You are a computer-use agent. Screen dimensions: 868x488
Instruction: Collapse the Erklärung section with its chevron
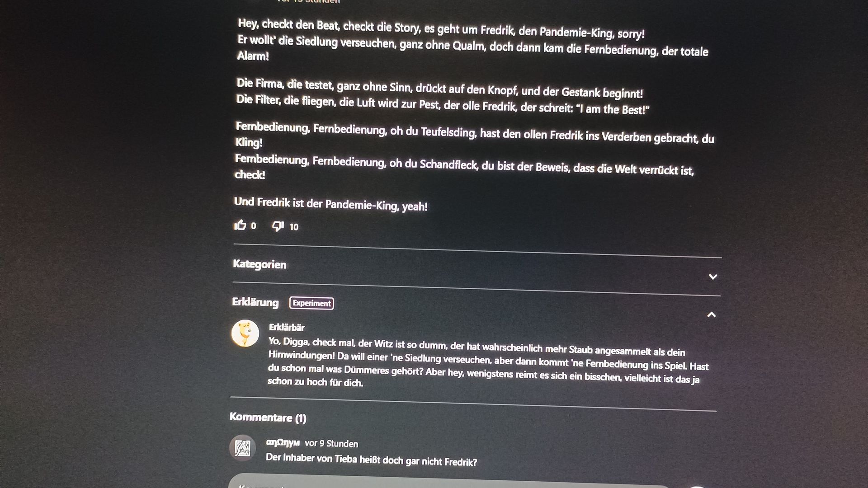pyautogui.click(x=711, y=315)
